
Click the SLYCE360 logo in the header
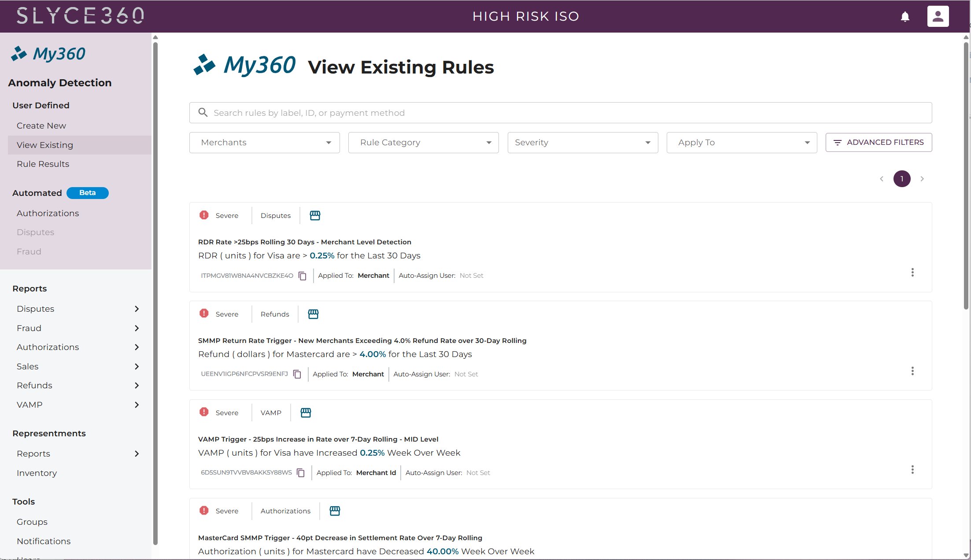(81, 16)
